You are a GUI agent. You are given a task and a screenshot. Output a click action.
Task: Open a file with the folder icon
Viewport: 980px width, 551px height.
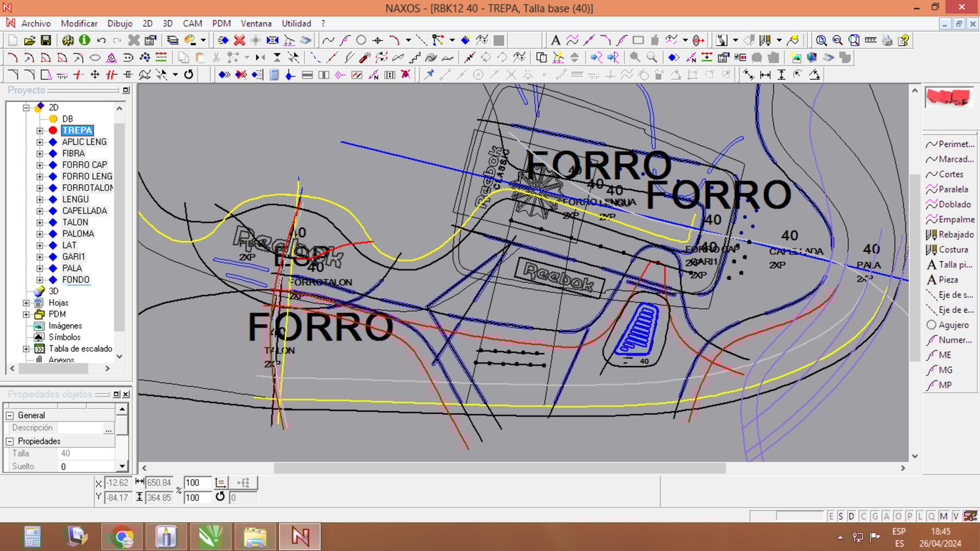pos(29,40)
